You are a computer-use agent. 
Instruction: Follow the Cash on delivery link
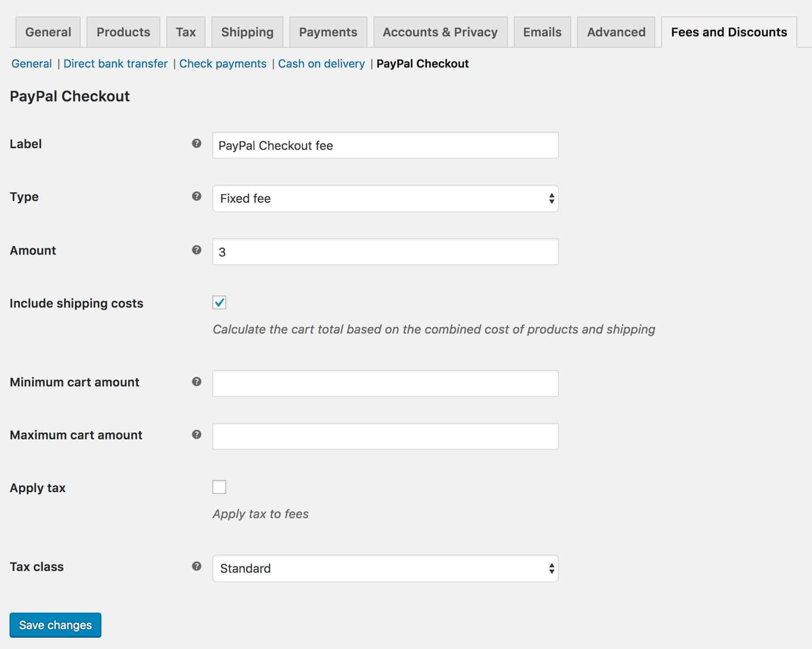(321, 64)
